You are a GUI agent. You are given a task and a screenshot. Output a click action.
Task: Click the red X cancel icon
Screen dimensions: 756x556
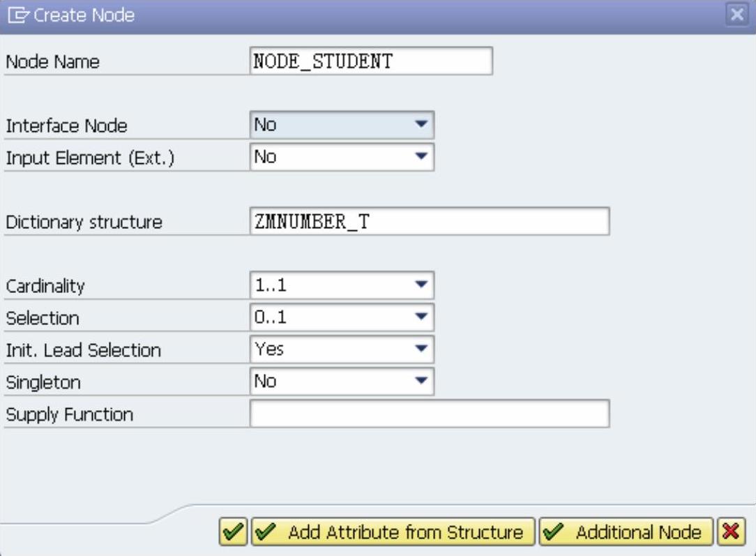[731, 532]
